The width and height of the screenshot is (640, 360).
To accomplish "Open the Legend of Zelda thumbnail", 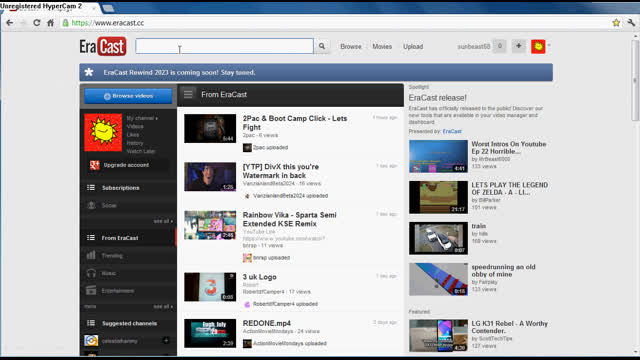I will click(438, 197).
